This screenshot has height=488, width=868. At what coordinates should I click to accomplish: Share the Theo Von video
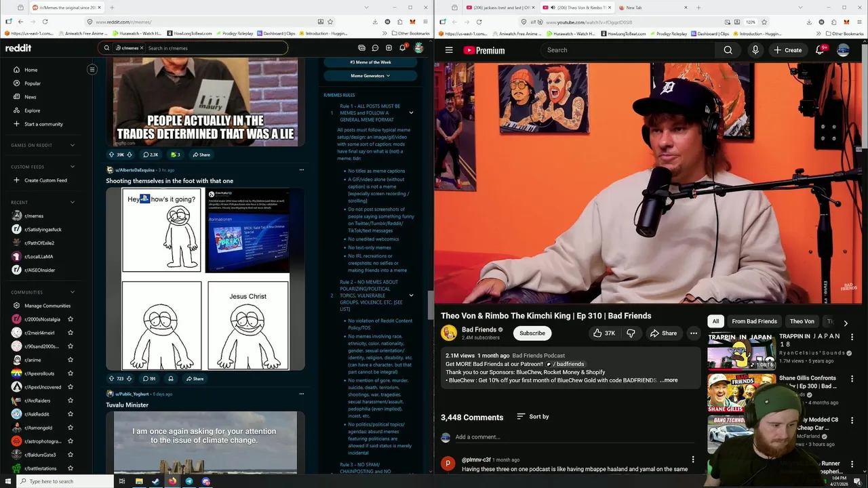(663, 333)
